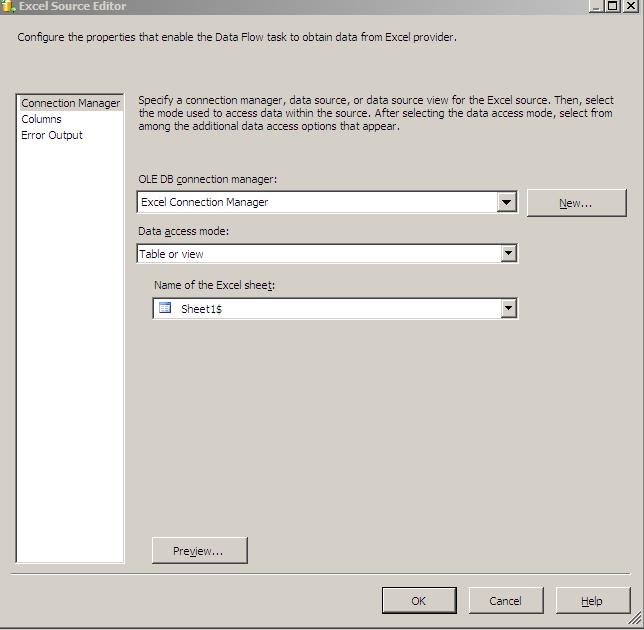This screenshot has width=644, height=630.
Task: Click New... to create connection manager
Action: pos(577,203)
